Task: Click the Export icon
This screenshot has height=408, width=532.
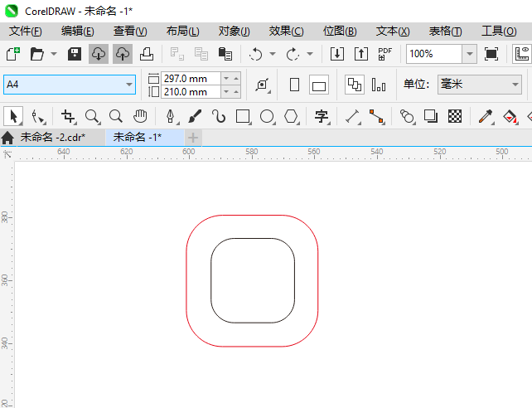Action: click(x=361, y=54)
